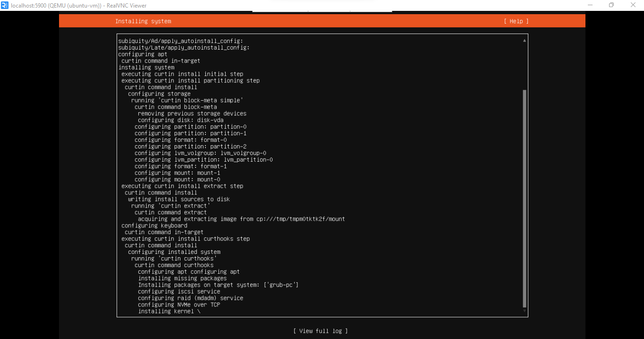Click 'configuring mount: mount-0' line
The image size is (644, 339).
[x=177, y=180]
